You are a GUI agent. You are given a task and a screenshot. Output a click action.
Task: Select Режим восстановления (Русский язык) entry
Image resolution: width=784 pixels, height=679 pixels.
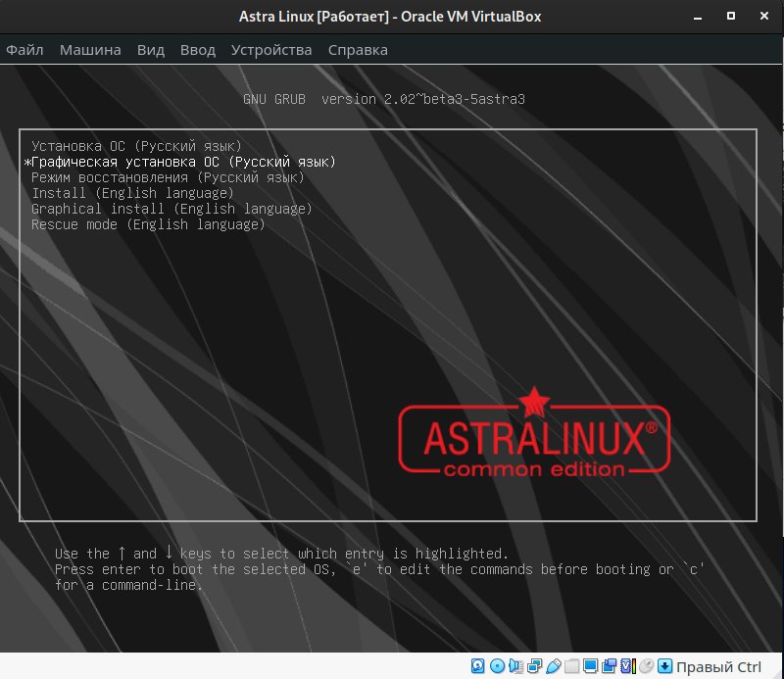pyautogui.click(x=168, y=177)
